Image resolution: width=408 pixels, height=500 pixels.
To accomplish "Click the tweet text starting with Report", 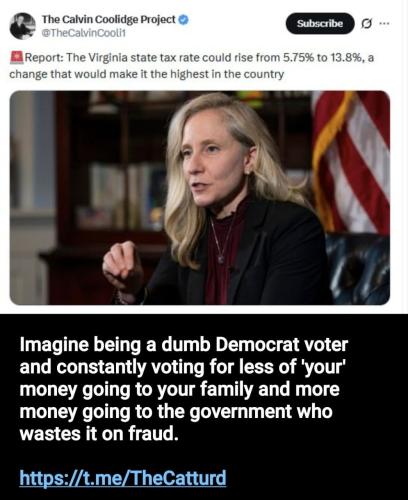I will [192, 66].
